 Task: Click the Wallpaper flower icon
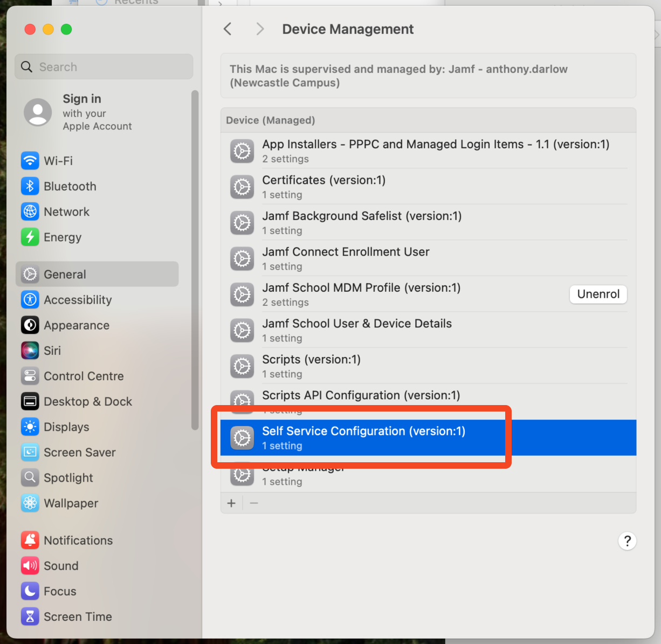point(30,503)
